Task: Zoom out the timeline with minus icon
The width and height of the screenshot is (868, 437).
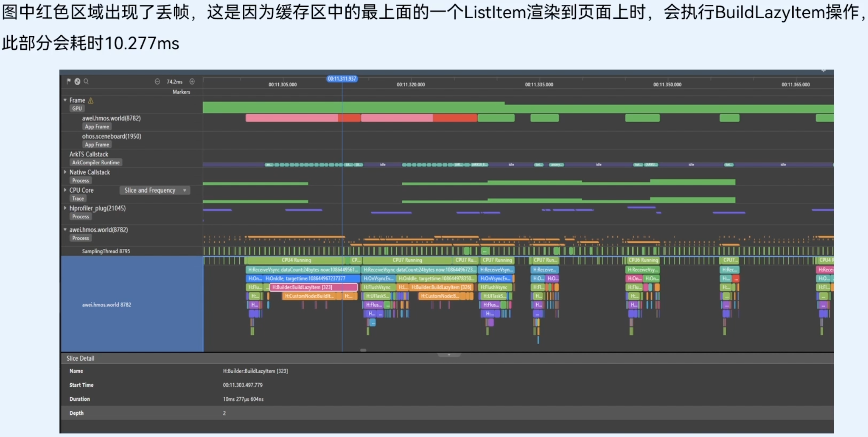Action: [157, 82]
